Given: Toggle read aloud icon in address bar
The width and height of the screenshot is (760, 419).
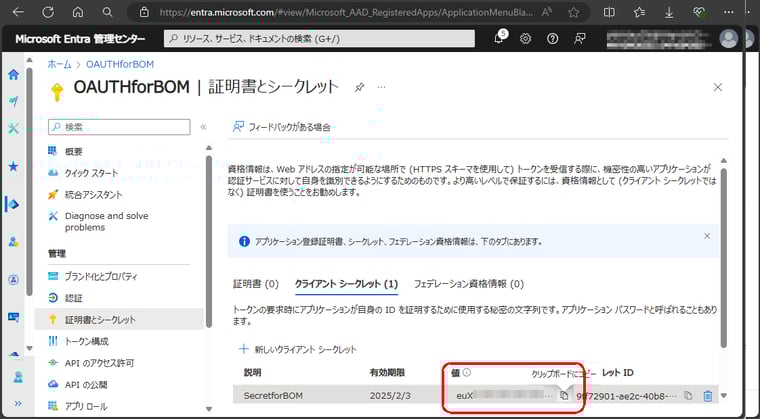Looking at the screenshot, I should click(547, 12).
